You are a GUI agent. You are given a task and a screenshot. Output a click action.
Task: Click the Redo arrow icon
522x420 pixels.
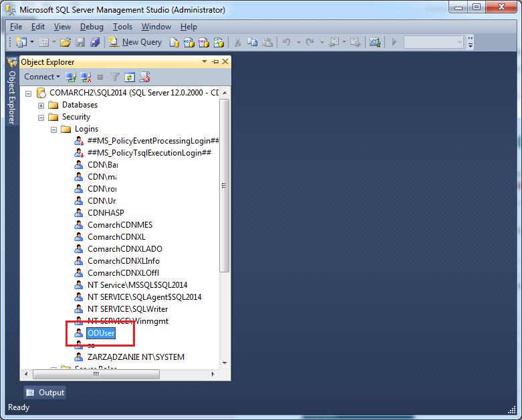[x=310, y=42]
